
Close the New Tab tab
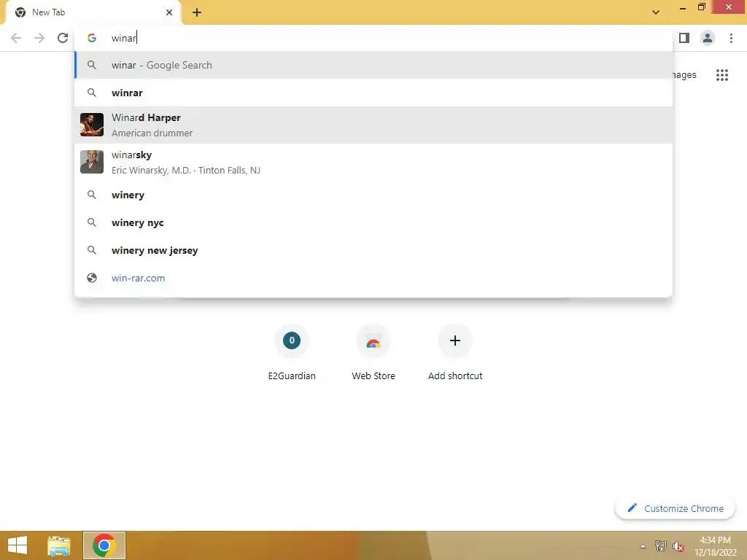pos(169,12)
